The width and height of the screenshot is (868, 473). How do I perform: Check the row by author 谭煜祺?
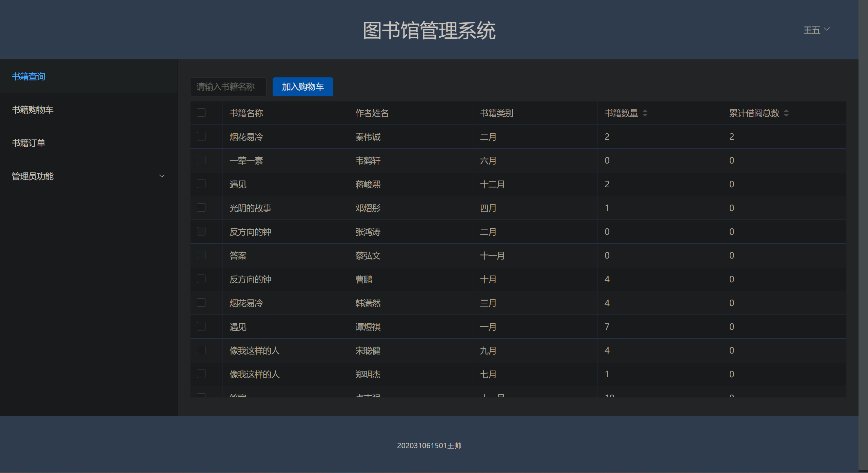(201, 326)
